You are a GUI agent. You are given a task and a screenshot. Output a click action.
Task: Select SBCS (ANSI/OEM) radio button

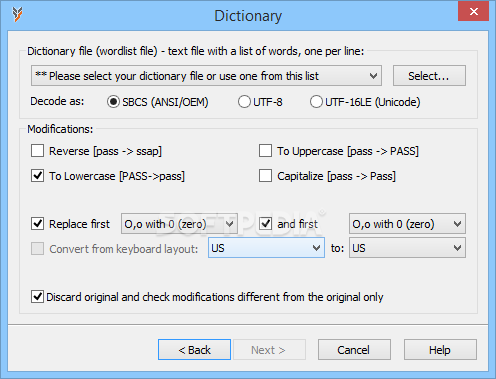coord(113,102)
